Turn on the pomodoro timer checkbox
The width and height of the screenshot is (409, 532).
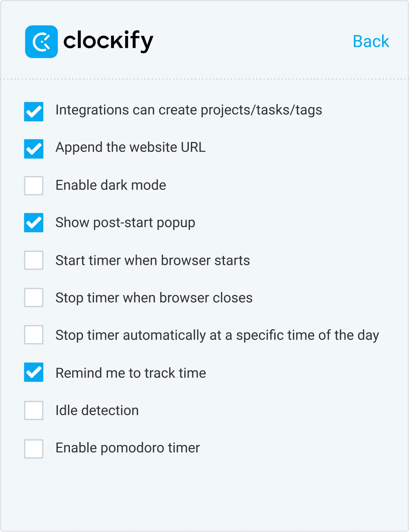(x=33, y=449)
